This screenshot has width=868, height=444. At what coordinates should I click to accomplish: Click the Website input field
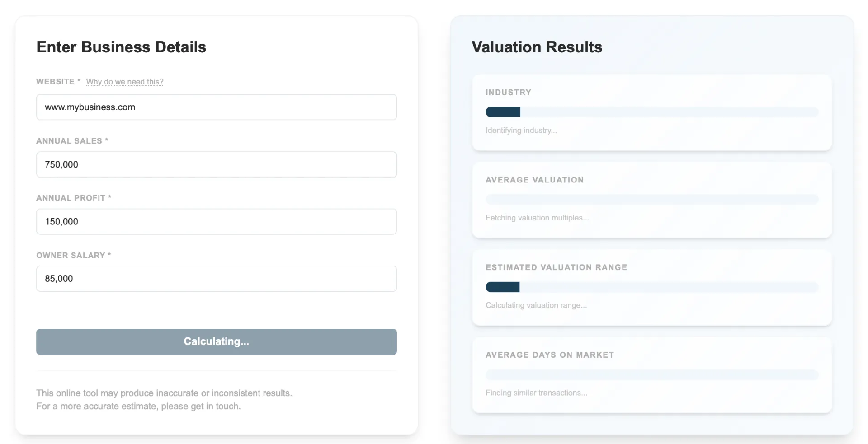tap(216, 107)
